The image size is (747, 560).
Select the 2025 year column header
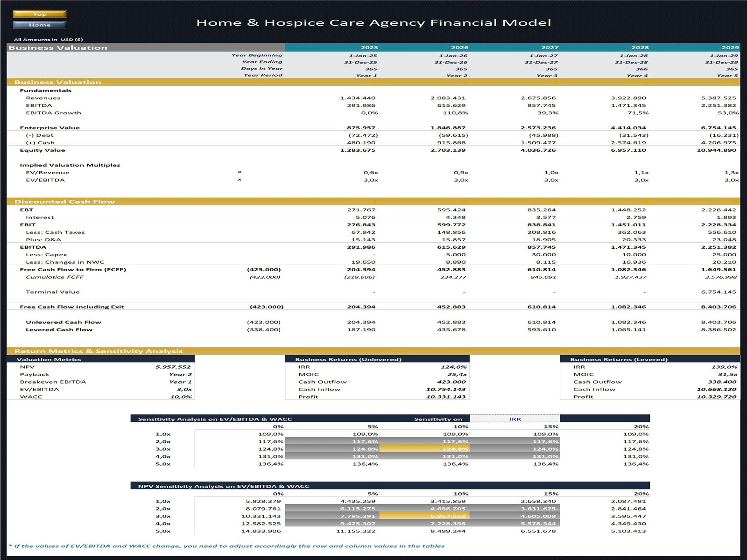369,47
